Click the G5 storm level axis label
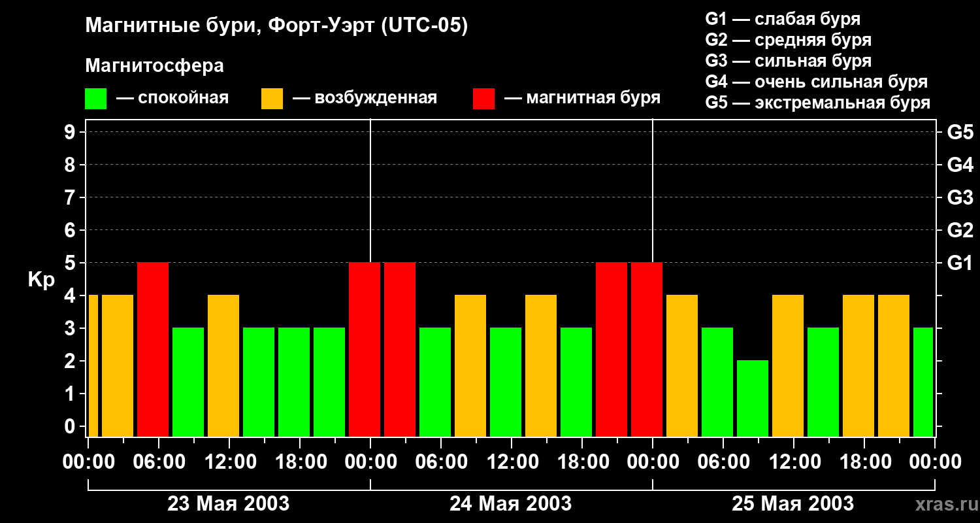980x523 pixels. (960, 133)
